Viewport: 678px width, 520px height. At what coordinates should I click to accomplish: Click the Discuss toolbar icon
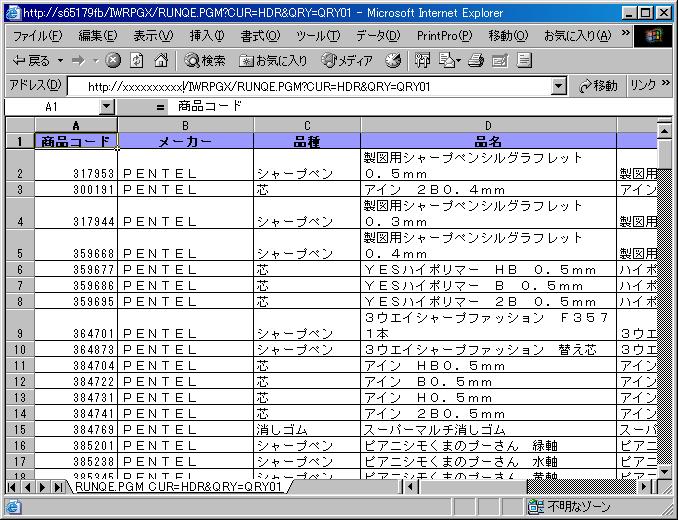524,61
